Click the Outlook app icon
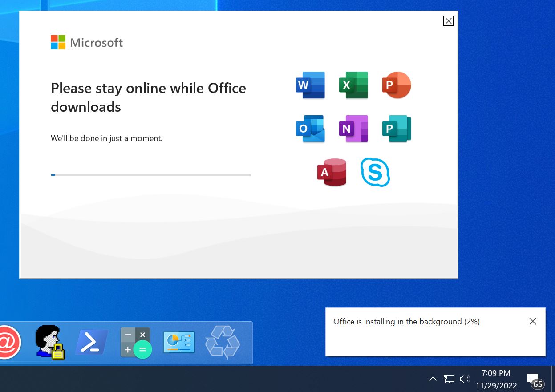This screenshot has width=555, height=392. pos(310,129)
